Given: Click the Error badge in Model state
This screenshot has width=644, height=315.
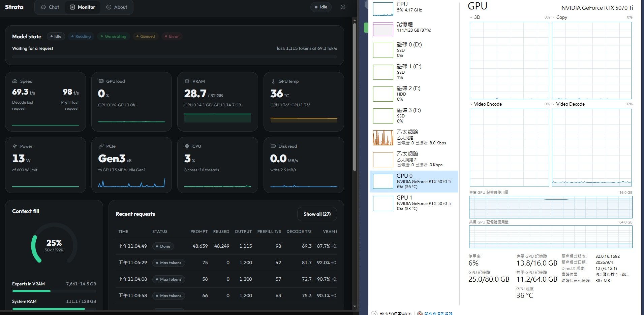Looking at the screenshot, I should click(x=172, y=36).
